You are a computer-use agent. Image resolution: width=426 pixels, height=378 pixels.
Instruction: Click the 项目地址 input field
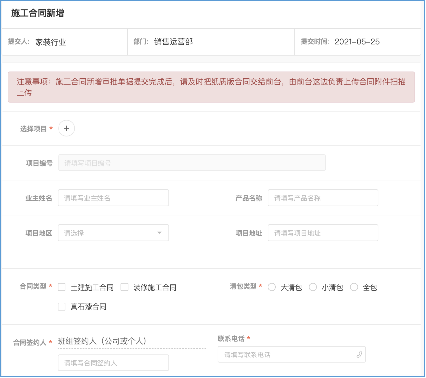323,233
